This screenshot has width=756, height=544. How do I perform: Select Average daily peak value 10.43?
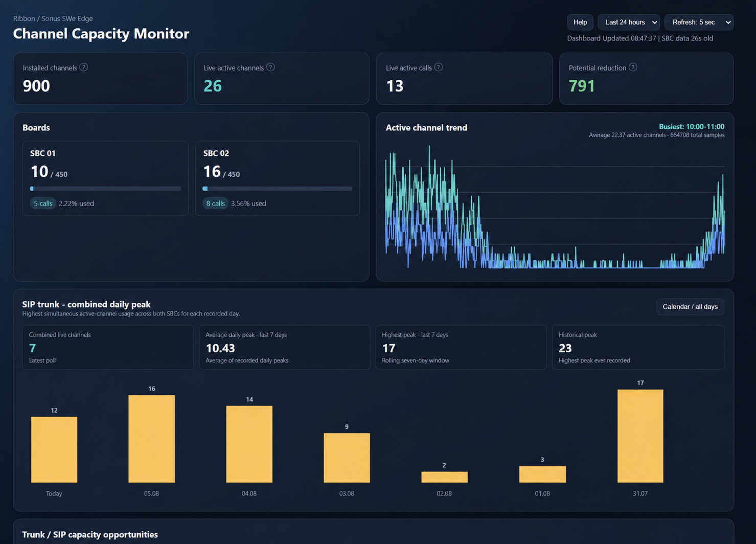pos(220,348)
